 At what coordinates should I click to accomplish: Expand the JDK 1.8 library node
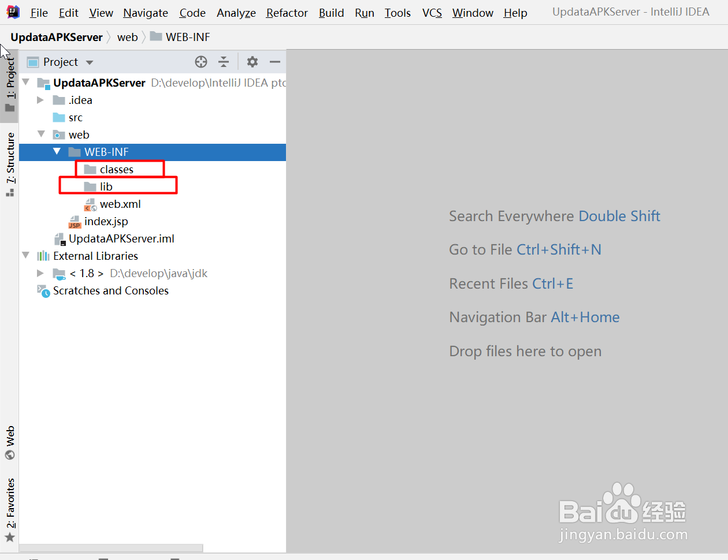40,273
